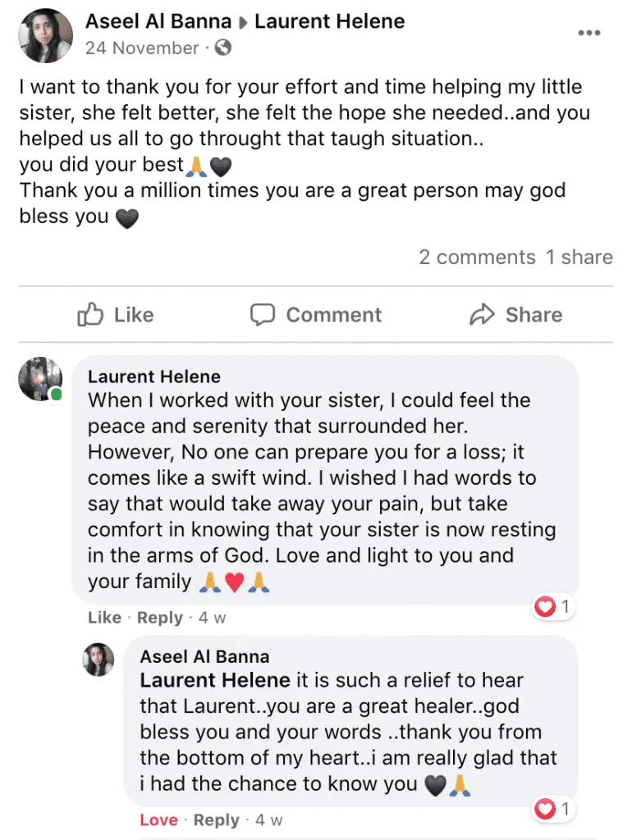Click the 24 November post timestamp
The height and width of the screenshot is (840, 632).
(x=142, y=48)
